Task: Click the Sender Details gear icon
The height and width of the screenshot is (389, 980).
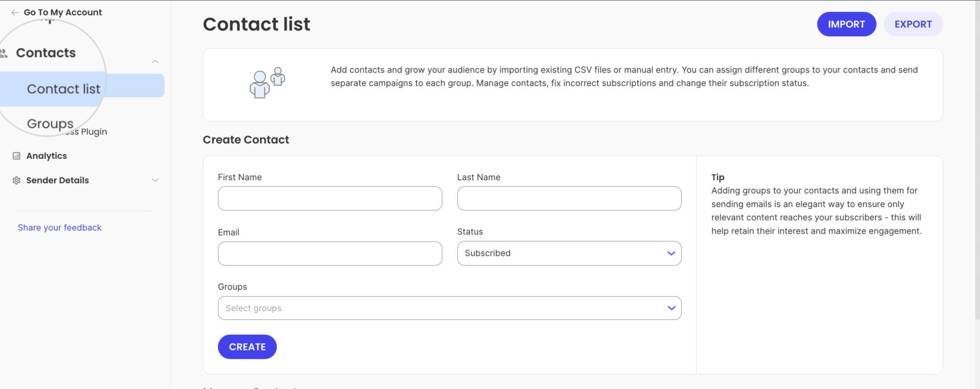Action: pyautogui.click(x=17, y=180)
